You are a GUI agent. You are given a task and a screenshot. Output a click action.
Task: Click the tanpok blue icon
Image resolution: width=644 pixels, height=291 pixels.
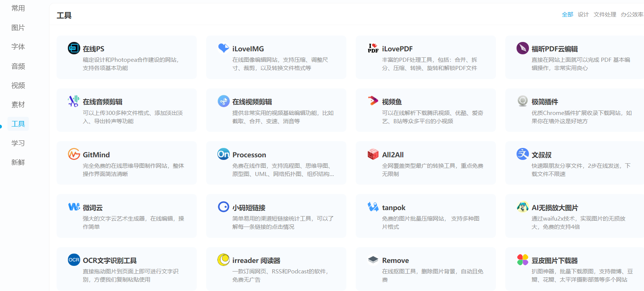point(373,207)
